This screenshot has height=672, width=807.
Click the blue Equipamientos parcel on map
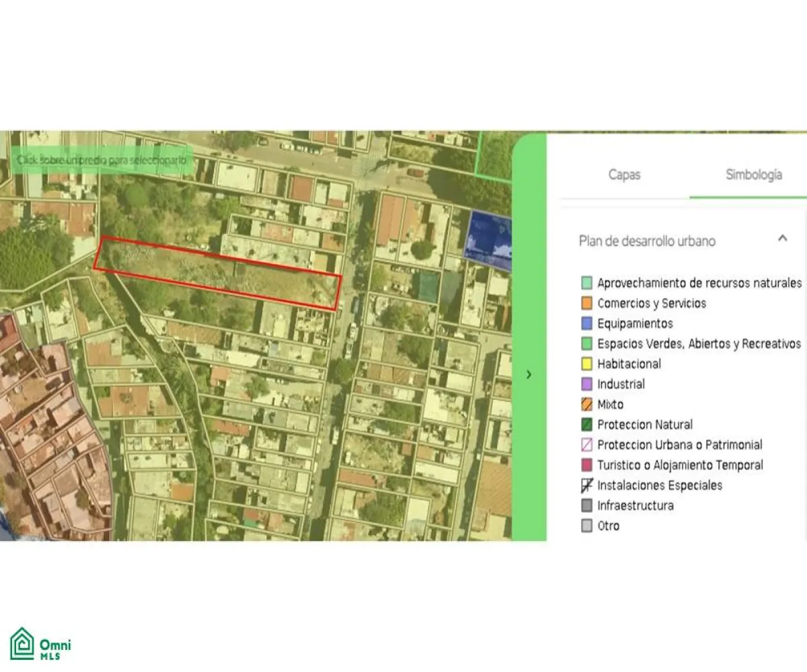[x=488, y=239]
